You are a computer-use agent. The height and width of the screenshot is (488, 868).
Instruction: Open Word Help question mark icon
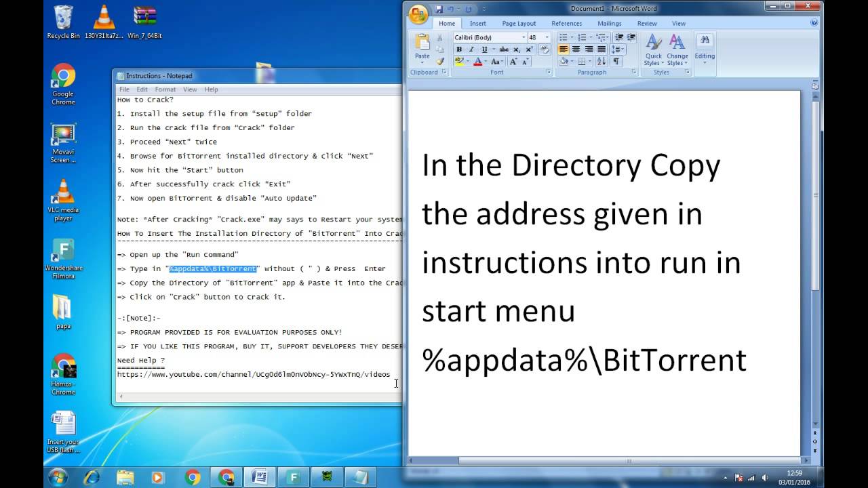point(814,23)
